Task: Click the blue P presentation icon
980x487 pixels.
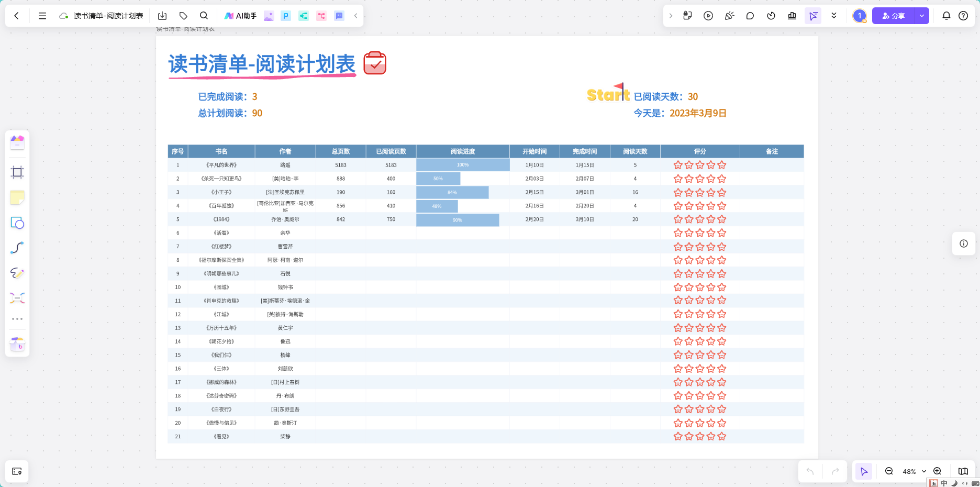Action: point(286,16)
